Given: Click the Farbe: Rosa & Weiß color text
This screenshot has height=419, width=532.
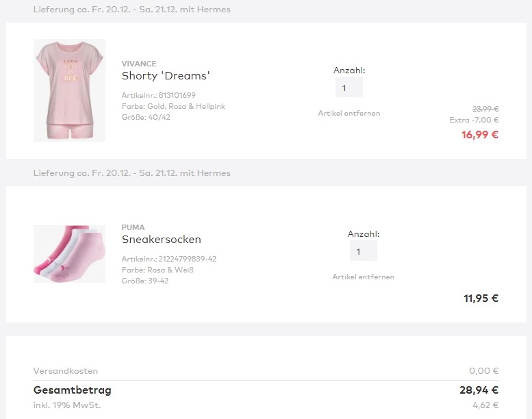Looking at the screenshot, I should pyautogui.click(x=158, y=270).
